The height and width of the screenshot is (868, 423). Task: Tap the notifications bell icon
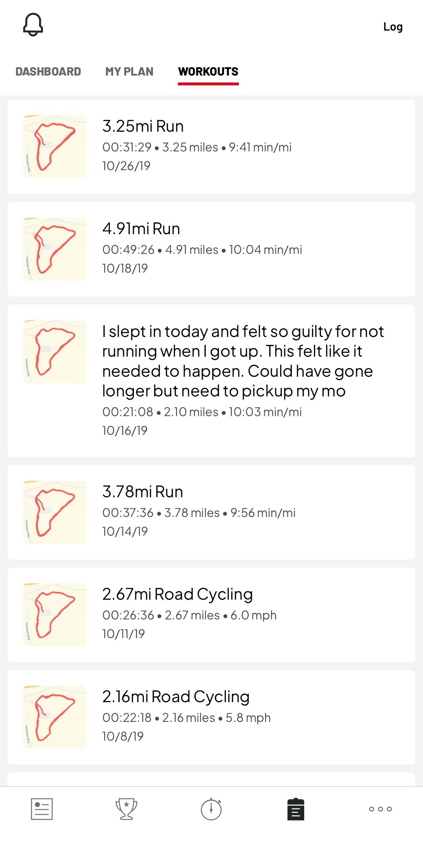click(33, 25)
